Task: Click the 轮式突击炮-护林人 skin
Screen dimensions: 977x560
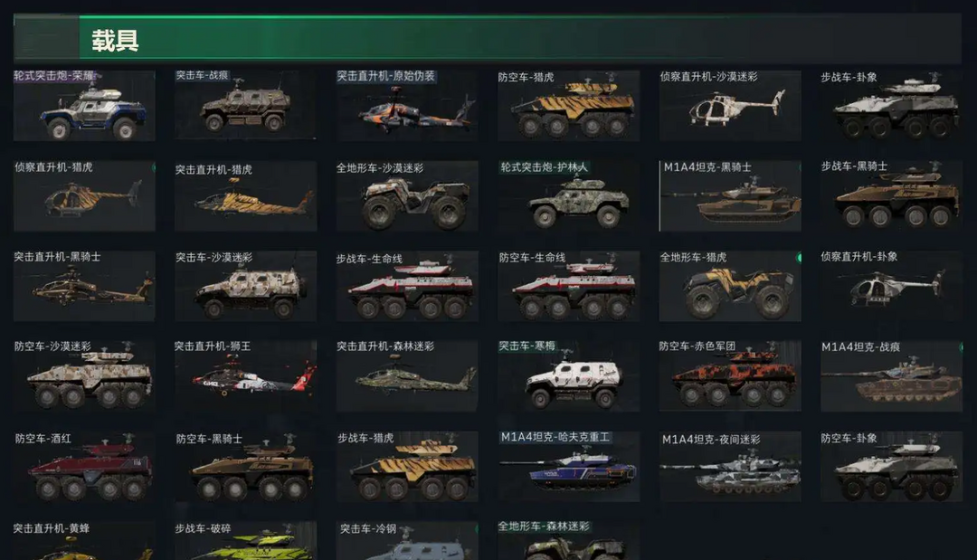Action: [568, 195]
